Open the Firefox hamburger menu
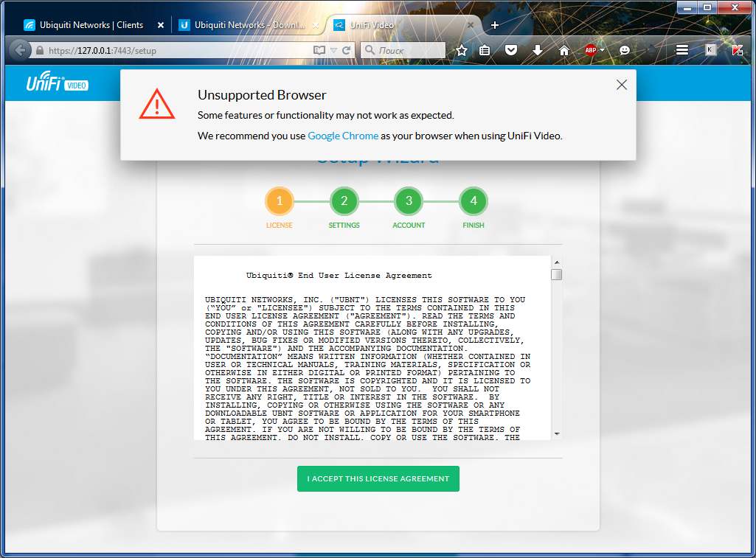The height and width of the screenshot is (558, 756). (x=682, y=50)
